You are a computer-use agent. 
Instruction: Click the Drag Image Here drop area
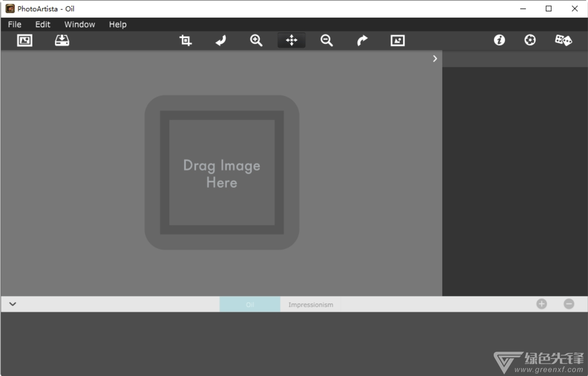pyautogui.click(x=222, y=173)
